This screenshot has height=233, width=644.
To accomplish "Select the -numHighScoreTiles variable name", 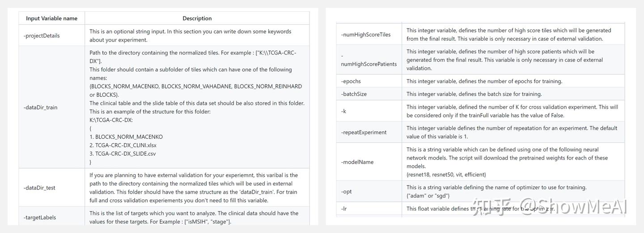I will click(365, 34).
